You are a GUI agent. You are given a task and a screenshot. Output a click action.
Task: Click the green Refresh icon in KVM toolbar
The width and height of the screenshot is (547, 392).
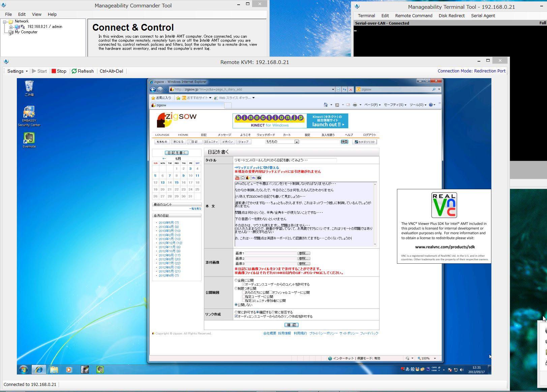point(74,71)
